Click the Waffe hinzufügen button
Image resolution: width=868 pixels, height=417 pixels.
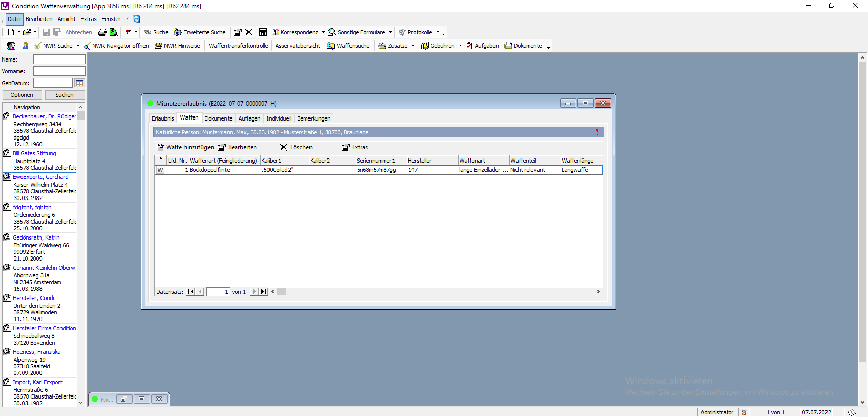point(185,147)
